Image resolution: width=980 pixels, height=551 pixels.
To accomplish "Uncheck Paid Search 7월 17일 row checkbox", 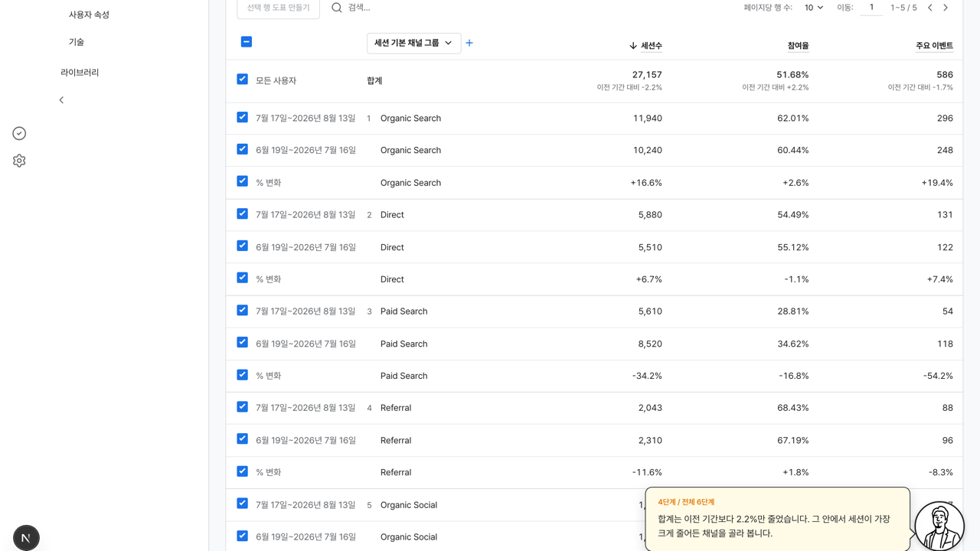I will pos(243,310).
